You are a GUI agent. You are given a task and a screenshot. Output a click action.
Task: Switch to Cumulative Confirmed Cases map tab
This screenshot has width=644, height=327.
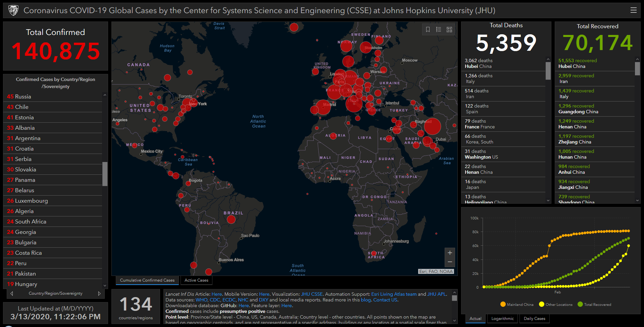[147, 280]
